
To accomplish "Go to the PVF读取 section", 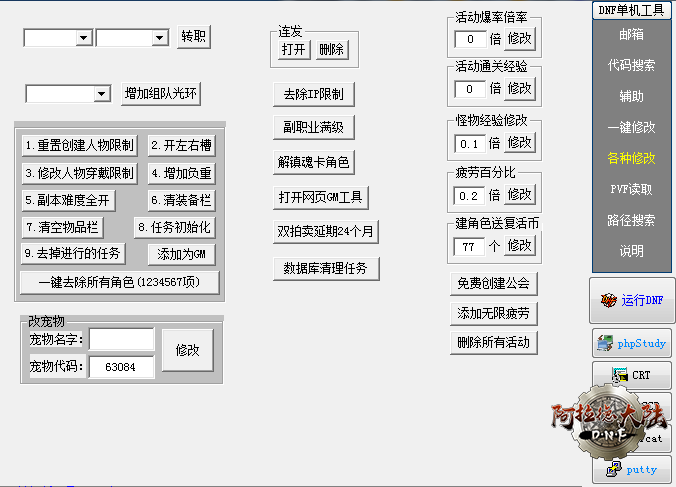I will coord(632,189).
